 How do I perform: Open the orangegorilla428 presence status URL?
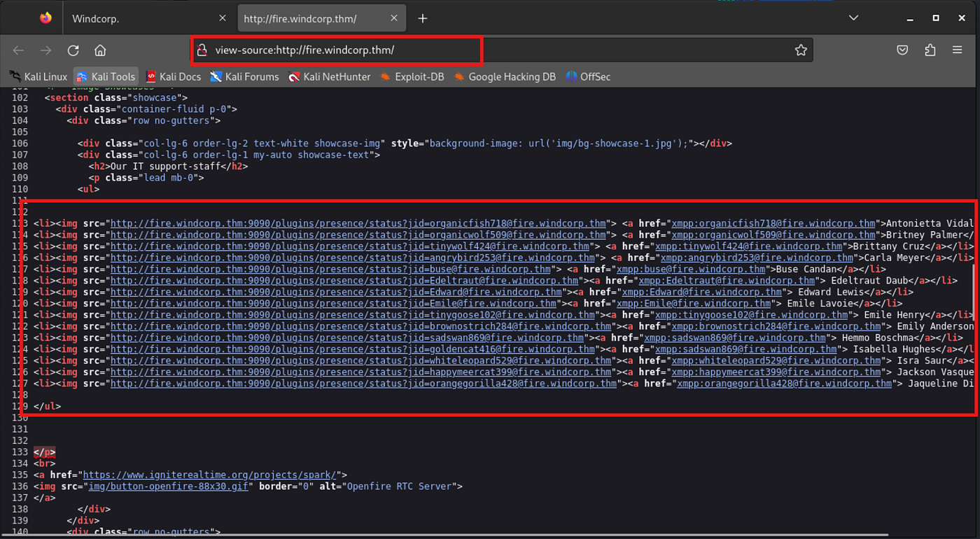pyautogui.click(x=364, y=383)
